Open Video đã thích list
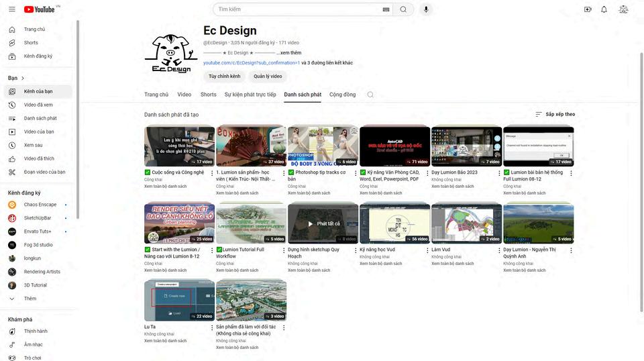 click(x=38, y=158)
